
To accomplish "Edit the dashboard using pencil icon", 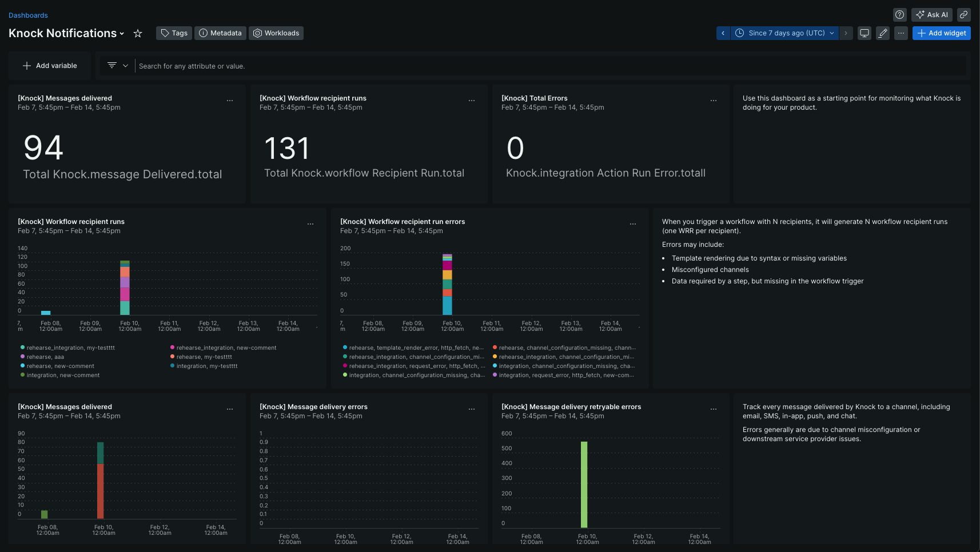I will (x=883, y=33).
